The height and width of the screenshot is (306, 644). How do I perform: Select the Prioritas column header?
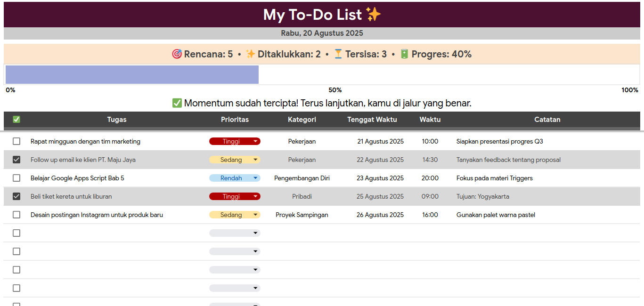point(235,119)
